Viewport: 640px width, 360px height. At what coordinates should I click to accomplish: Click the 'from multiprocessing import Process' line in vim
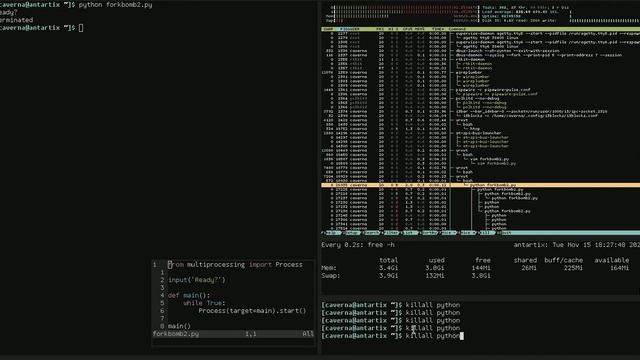(x=235, y=265)
